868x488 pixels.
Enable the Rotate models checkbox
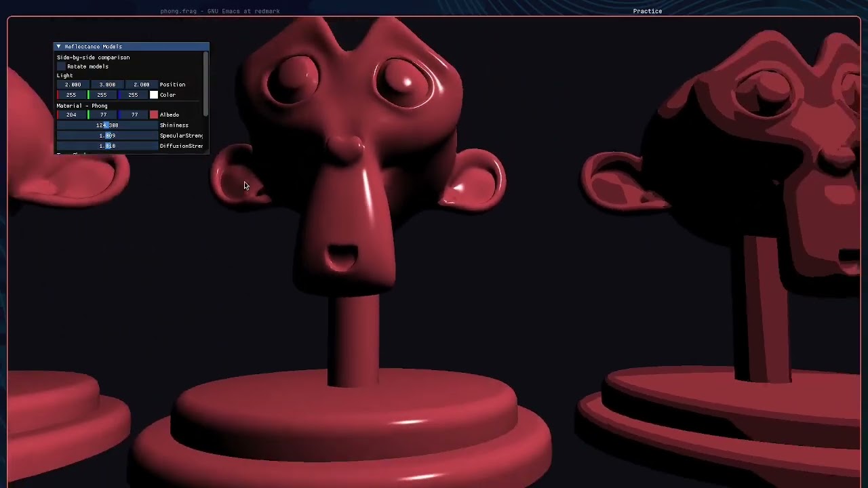coord(61,66)
